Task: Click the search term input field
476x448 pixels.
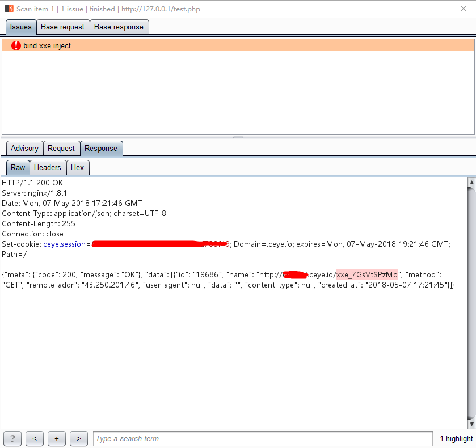Action: [x=263, y=438]
